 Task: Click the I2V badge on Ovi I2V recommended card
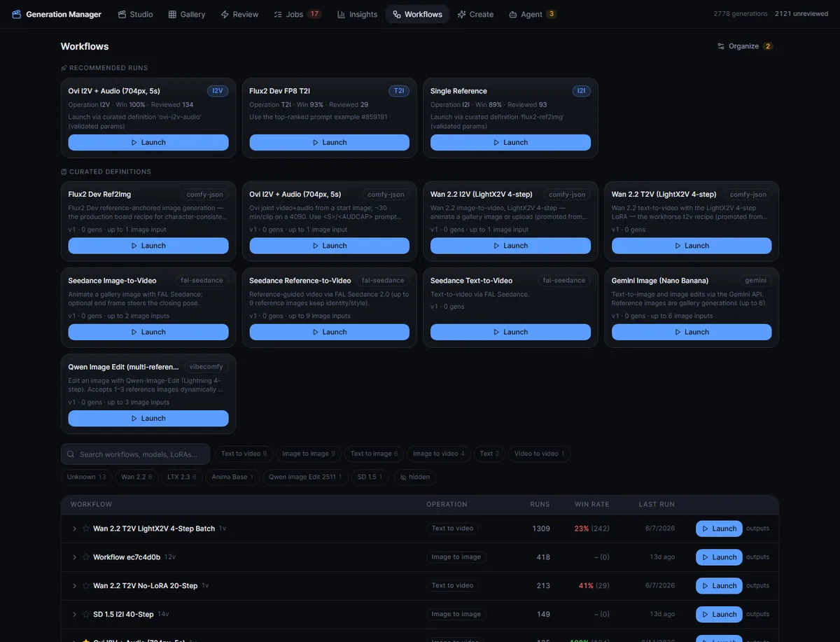218,91
